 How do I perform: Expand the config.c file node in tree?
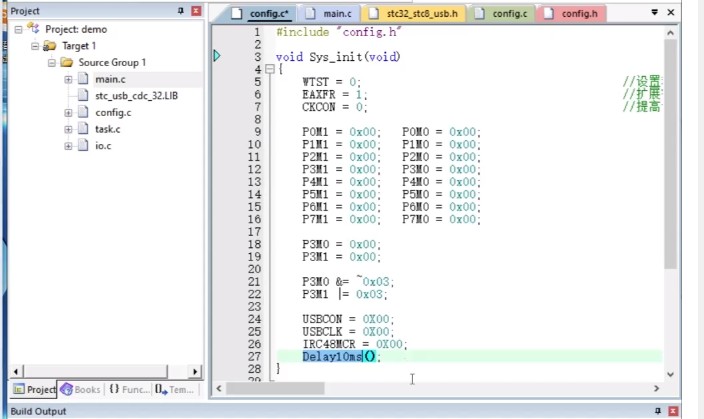(x=68, y=113)
